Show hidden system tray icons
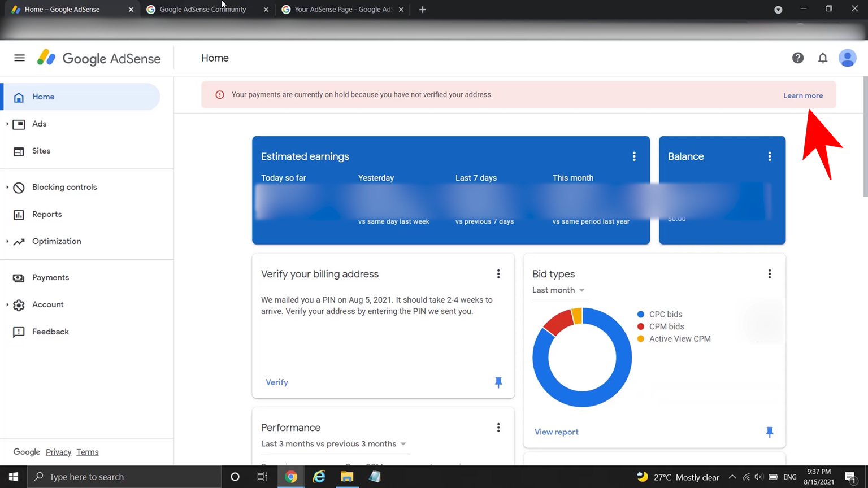This screenshot has width=868, height=488. pos(732,477)
